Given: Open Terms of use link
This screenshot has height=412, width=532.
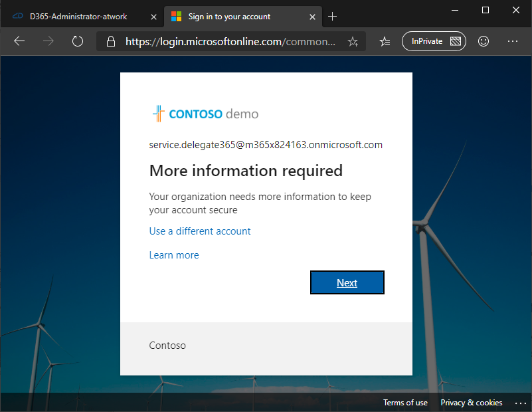Looking at the screenshot, I should 405,403.
